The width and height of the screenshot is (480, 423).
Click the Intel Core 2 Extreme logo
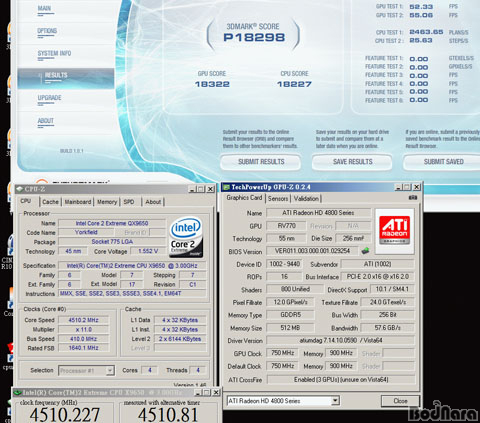(186, 237)
